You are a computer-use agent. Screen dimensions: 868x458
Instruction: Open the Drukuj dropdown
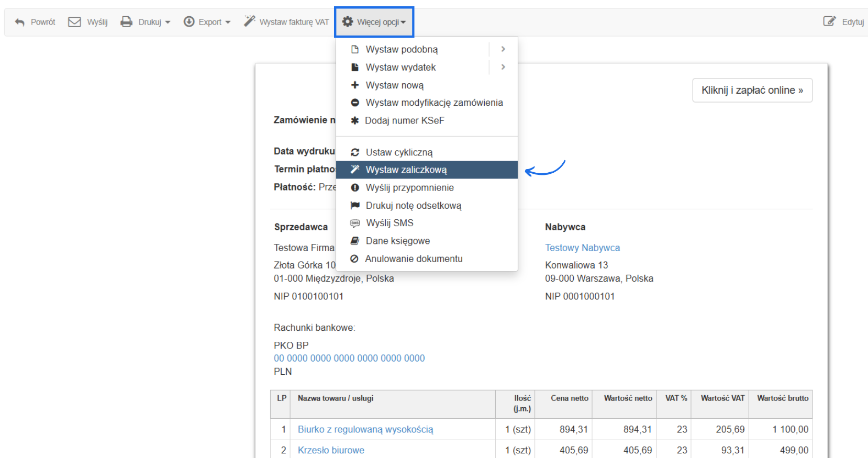[x=146, y=22]
